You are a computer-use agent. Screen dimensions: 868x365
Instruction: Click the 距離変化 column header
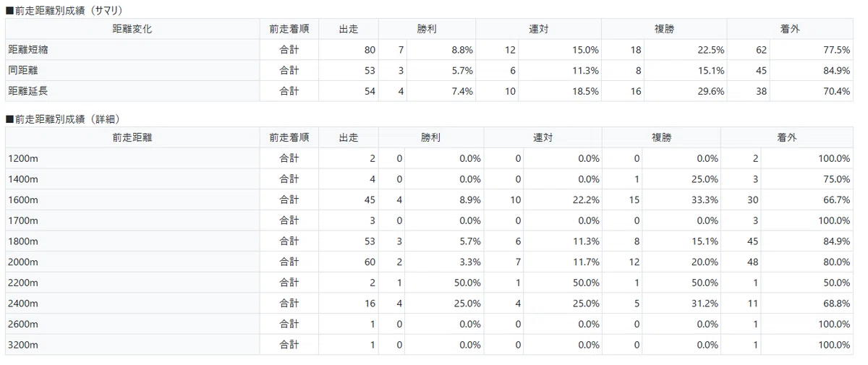pos(132,30)
